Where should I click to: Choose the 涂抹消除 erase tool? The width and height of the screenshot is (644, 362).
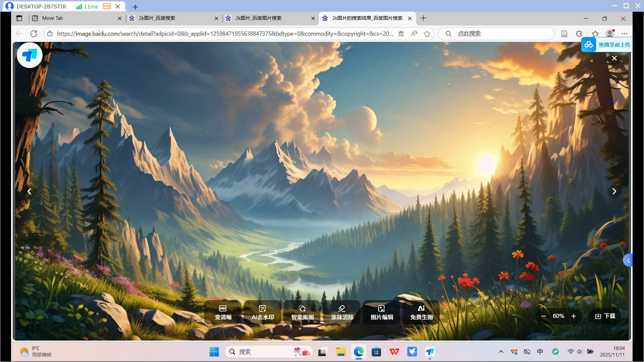(342, 312)
